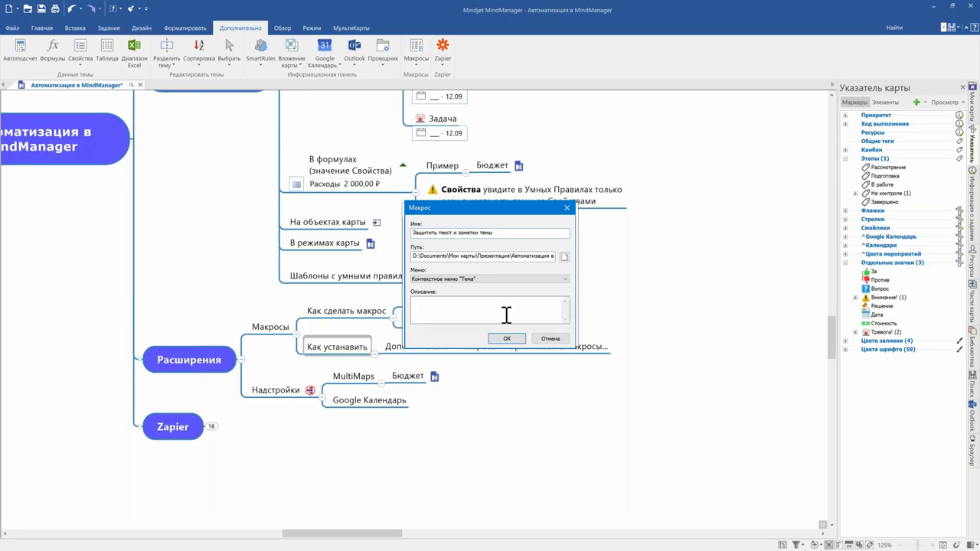Open the Просмотр dropdown in marker panel
980x551 pixels.
tap(948, 102)
